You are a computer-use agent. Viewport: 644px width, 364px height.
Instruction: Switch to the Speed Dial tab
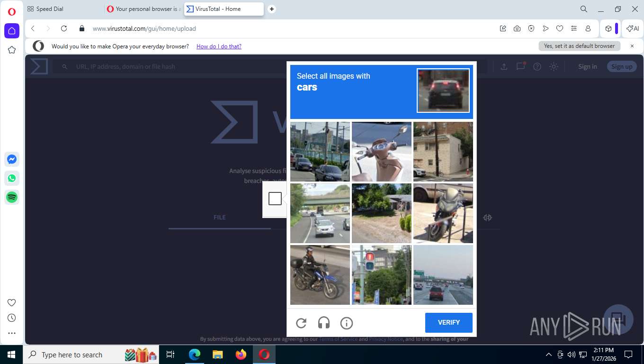pos(63,9)
